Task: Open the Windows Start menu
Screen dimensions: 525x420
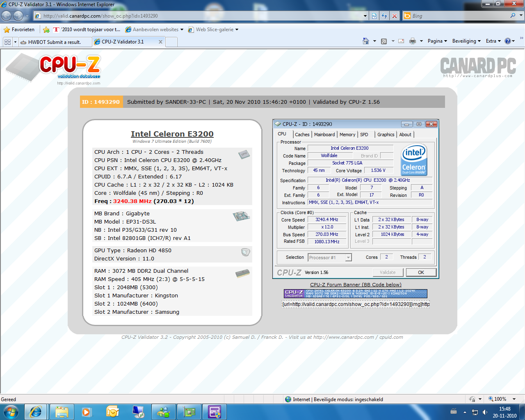Action: click(x=11, y=412)
